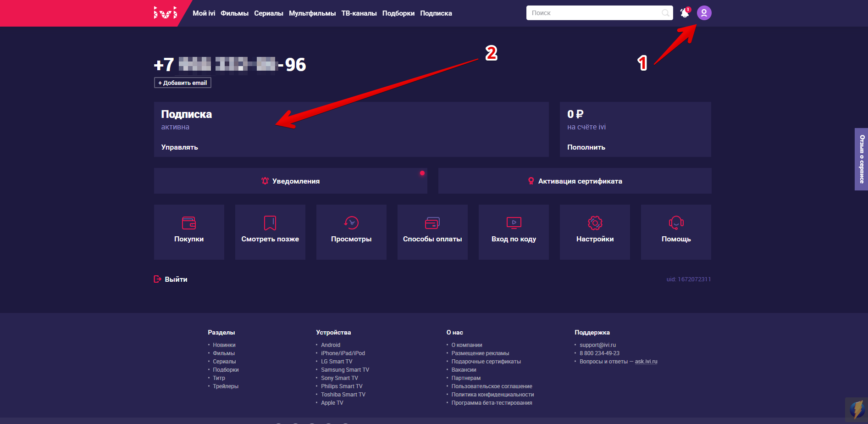Open Помощь headset tile
The image size is (868, 424).
(676, 232)
